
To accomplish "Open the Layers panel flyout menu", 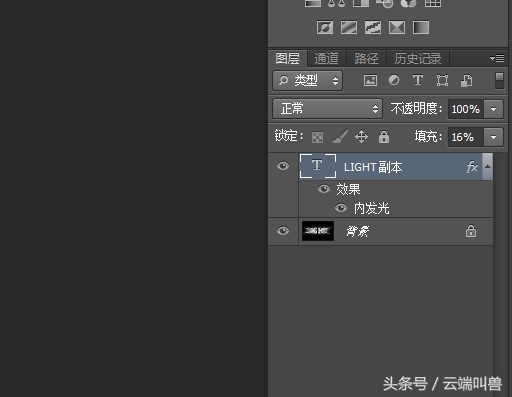I will tap(497, 59).
